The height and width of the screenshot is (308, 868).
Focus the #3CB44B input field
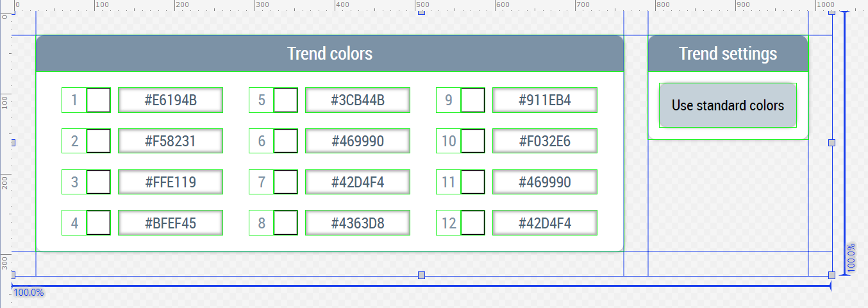(x=358, y=100)
